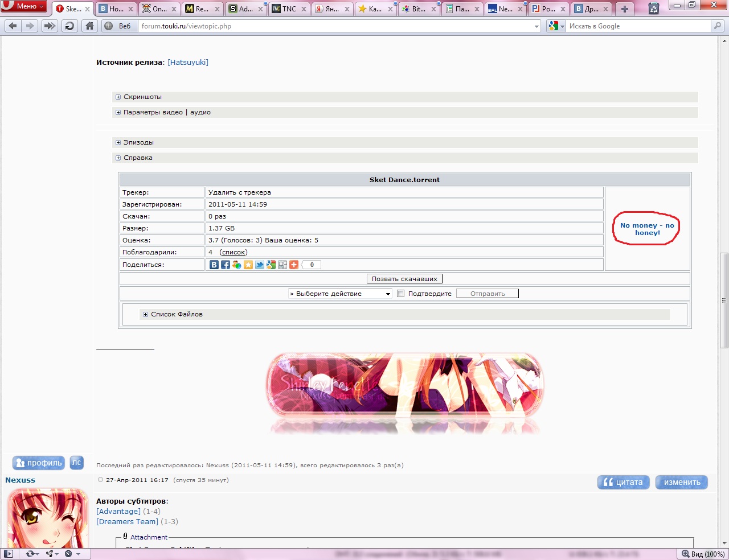Open the Opera side panel toggle
Image resolution: width=729 pixels, height=560 pixels.
click(x=9, y=554)
